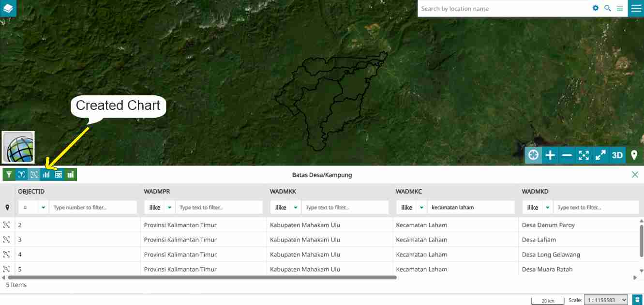Toggle 3D map view

click(x=617, y=155)
